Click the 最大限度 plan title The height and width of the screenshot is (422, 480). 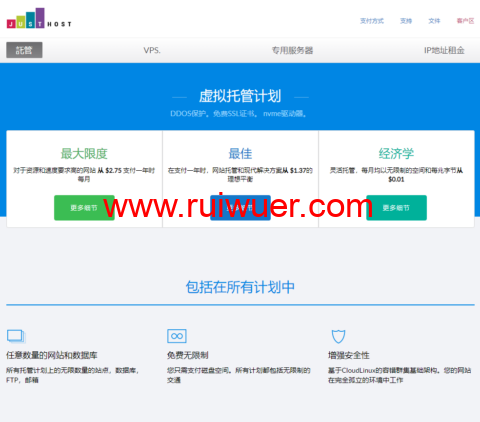[x=84, y=154]
